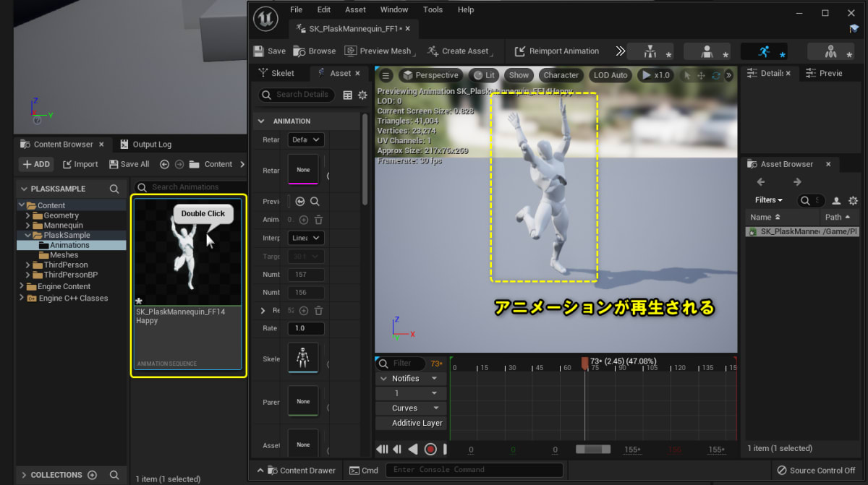Viewport: 868px width, 485px height.
Task: Open details panel settings gear
Action: pos(362,95)
